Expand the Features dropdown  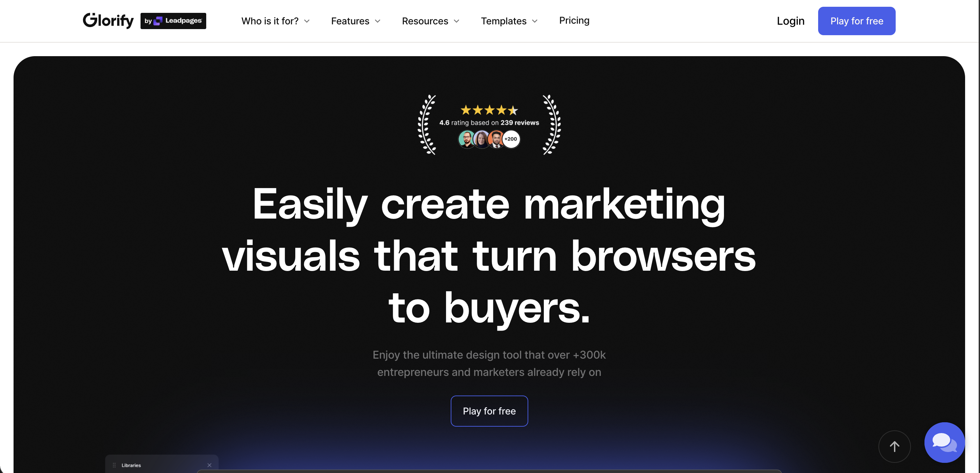pyautogui.click(x=356, y=21)
